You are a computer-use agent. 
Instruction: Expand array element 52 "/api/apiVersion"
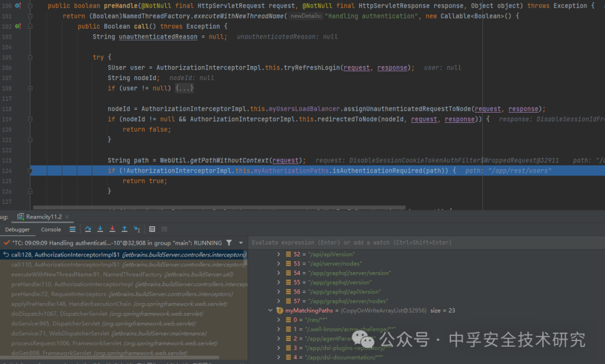278,254
